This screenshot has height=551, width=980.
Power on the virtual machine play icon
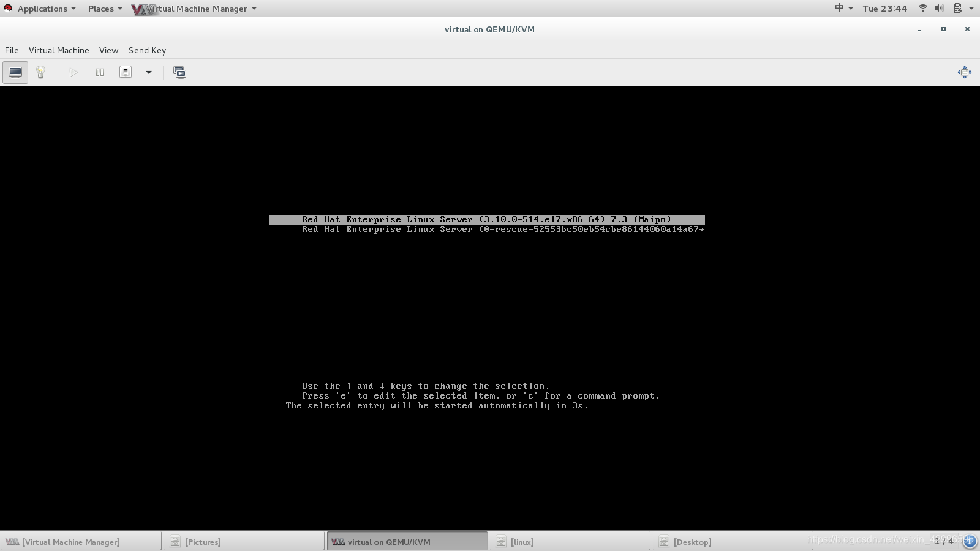(x=73, y=72)
